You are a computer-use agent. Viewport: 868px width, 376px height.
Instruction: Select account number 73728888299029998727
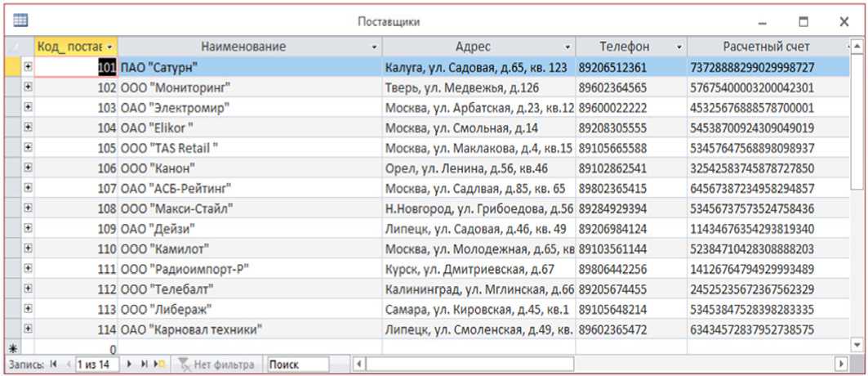pyautogui.click(x=768, y=67)
